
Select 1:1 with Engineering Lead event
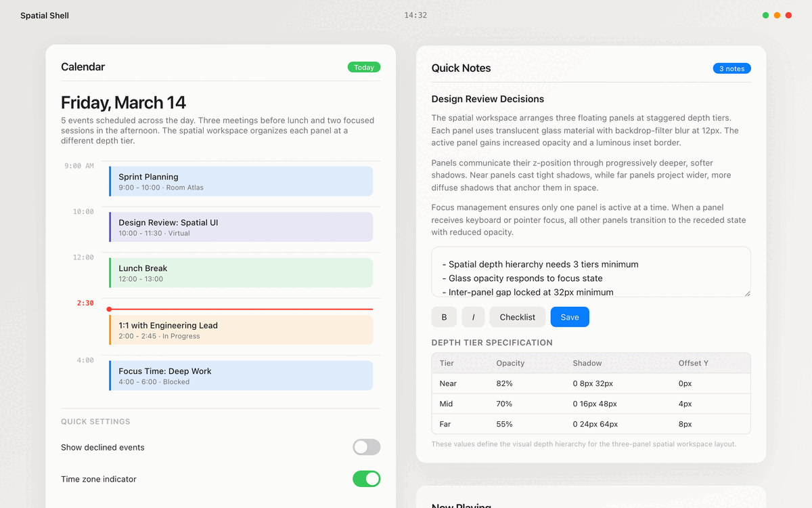241,330
